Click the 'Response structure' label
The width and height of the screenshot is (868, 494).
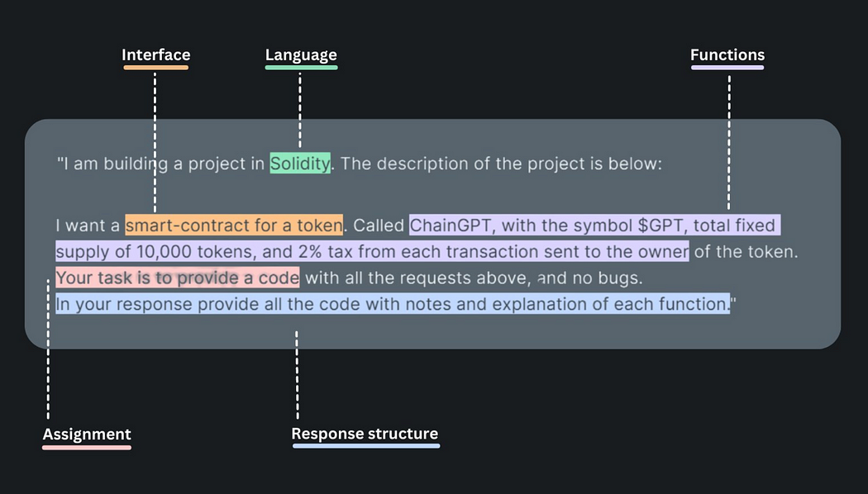(365, 434)
